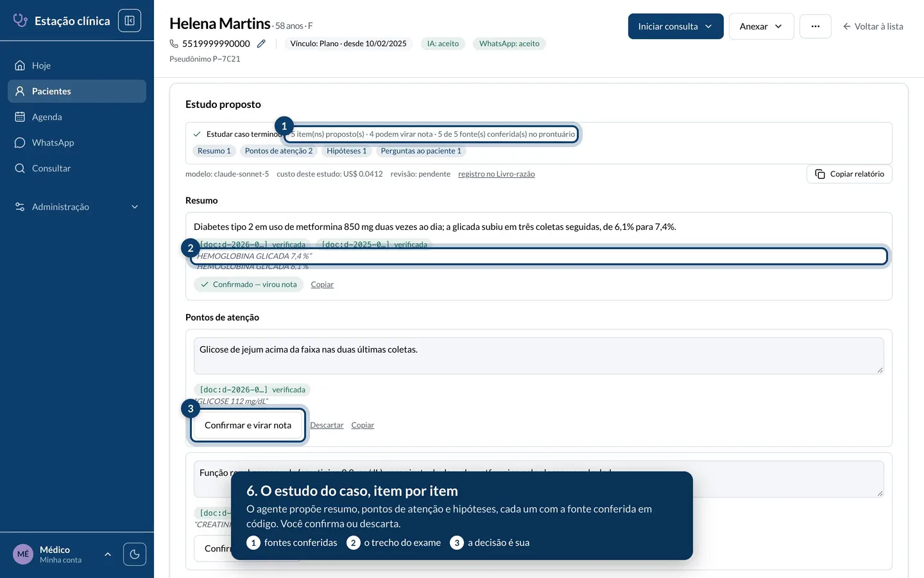This screenshot has height=578, width=924.
Task: Click the phone icon beside 5519999990000
Action: (174, 44)
